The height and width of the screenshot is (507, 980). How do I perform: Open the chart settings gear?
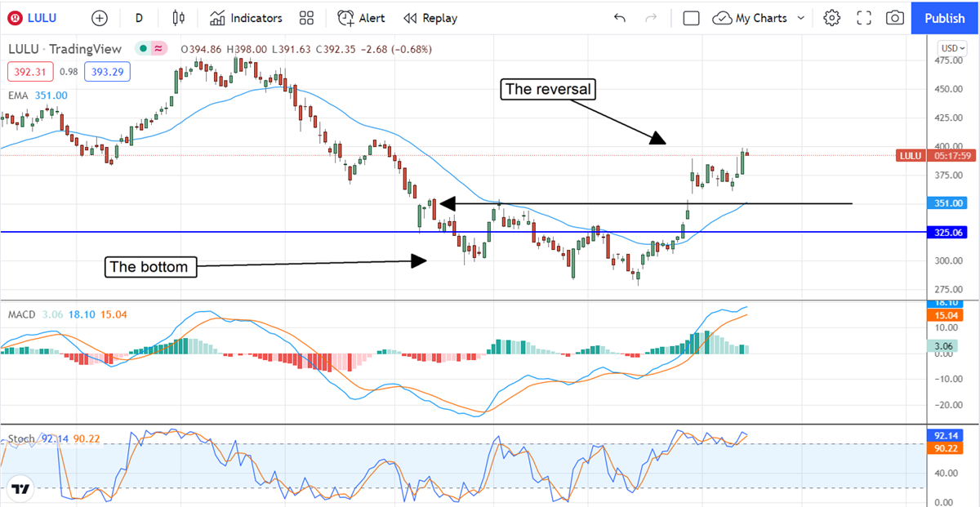[x=831, y=18]
